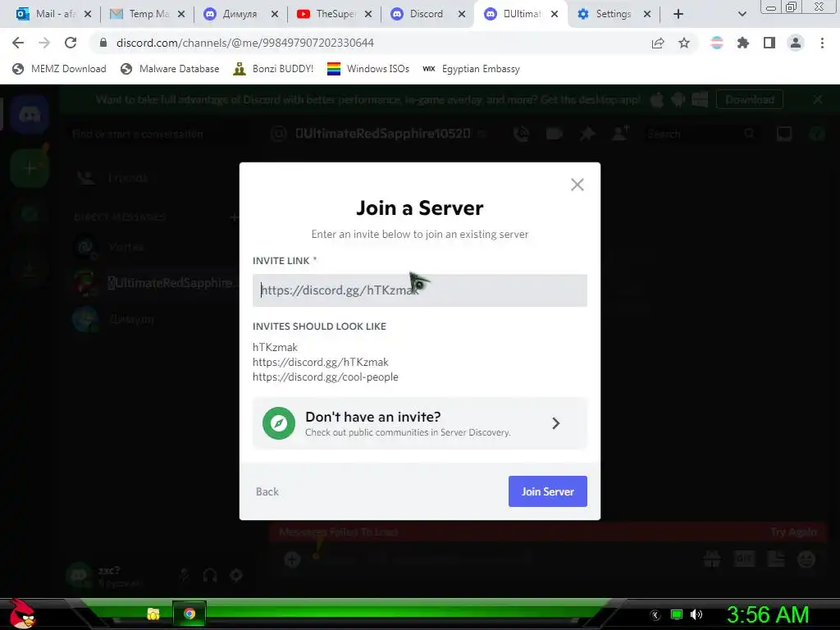Click the Join Server button
The image size is (840, 630).
click(547, 491)
